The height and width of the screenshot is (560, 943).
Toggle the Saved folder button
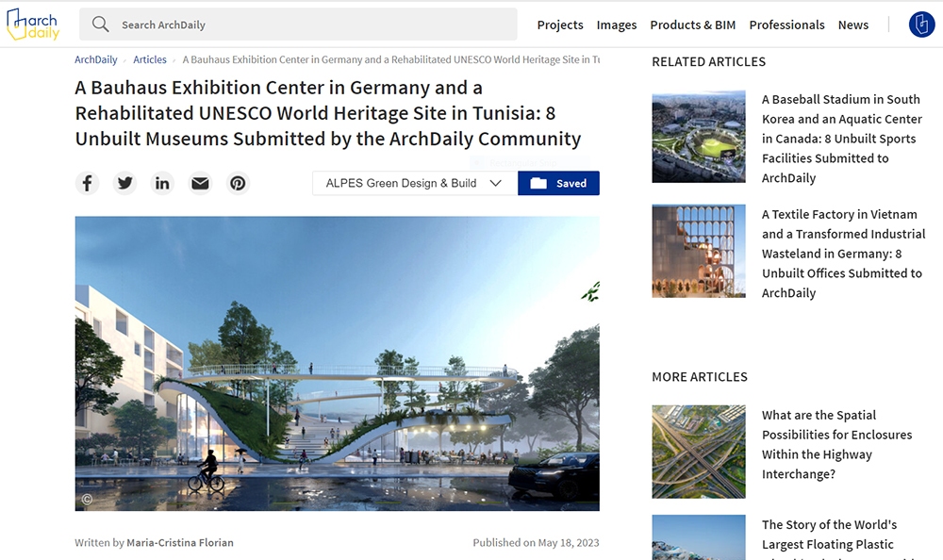coord(558,183)
